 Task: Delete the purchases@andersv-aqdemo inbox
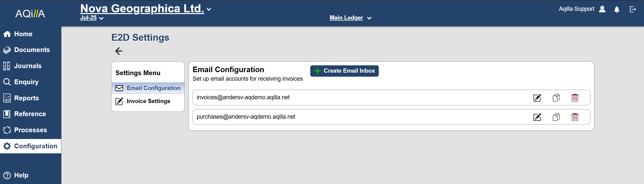575,117
